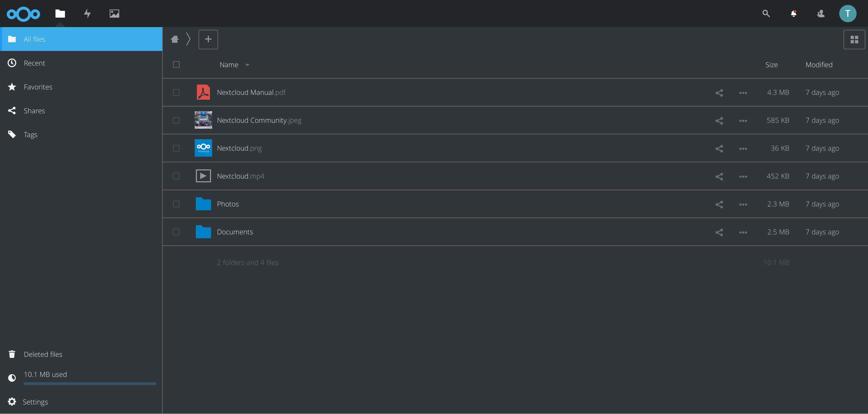
Task: Click the Favorites star icon
Action: [x=12, y=87]
